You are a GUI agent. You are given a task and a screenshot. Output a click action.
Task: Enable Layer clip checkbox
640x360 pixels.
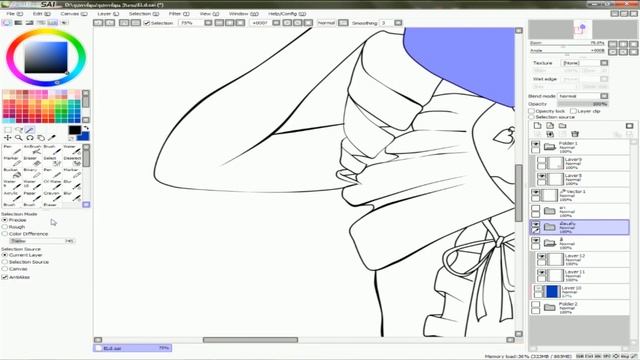click(x=573, y=111)
